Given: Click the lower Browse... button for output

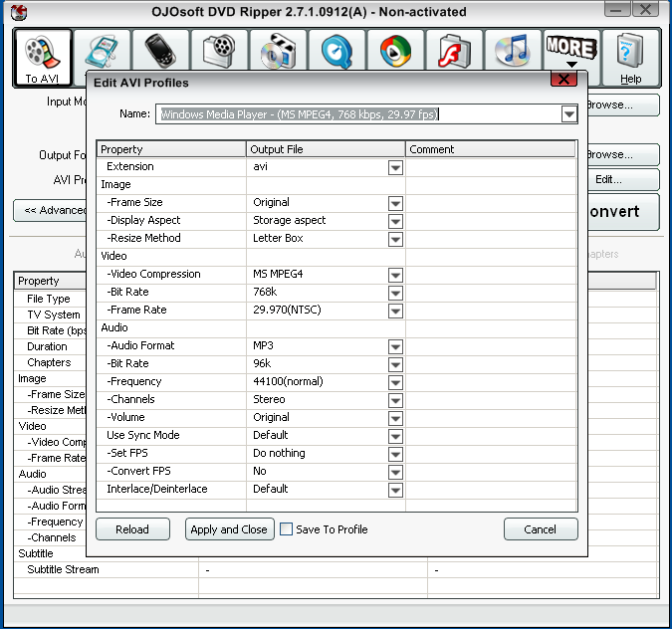Looking at the screenshot, I should [x=623, y=154].
